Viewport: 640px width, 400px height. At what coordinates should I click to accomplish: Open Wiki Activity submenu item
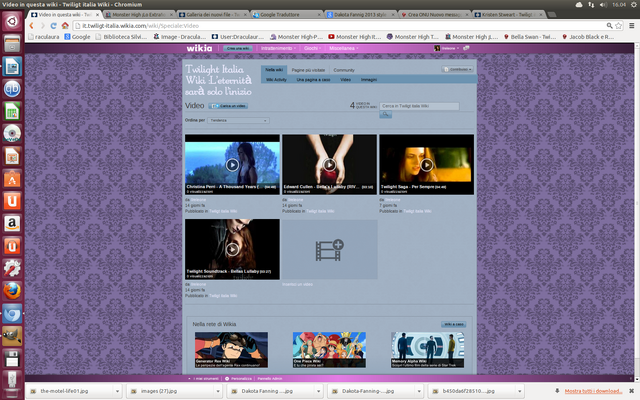[276, 80]
